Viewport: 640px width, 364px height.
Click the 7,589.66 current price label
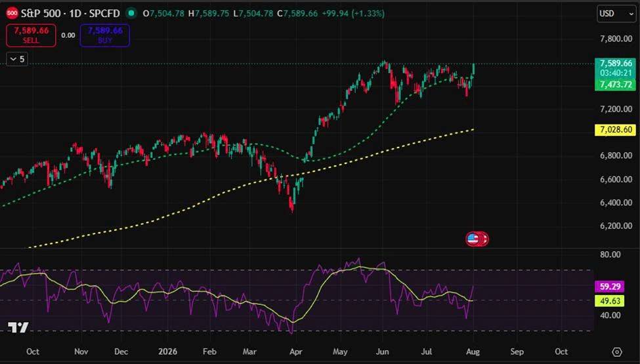click(616, 63)
